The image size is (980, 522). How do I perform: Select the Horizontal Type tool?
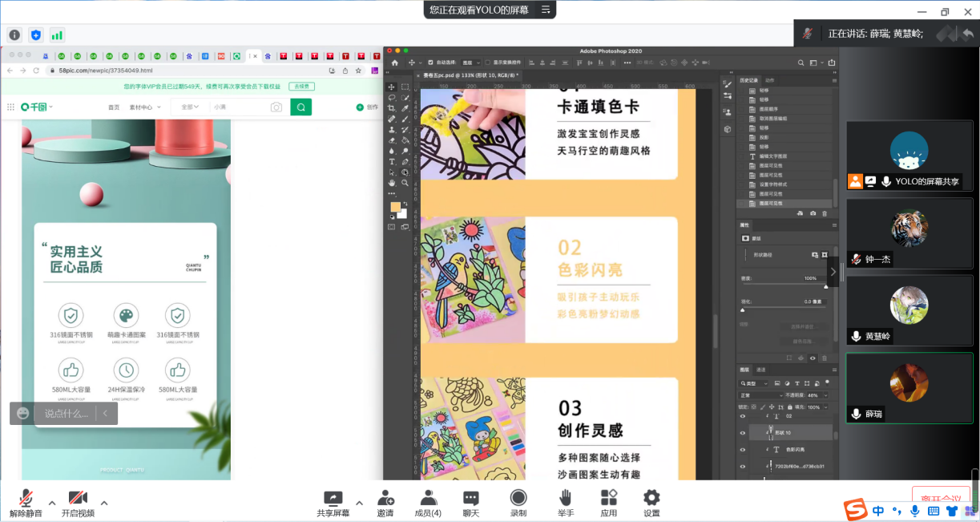(x=392, y=161)
